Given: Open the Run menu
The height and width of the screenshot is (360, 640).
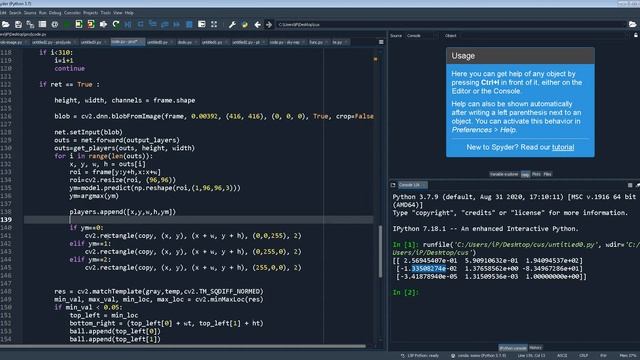Looking at the screenshot, I should point(42,13).
